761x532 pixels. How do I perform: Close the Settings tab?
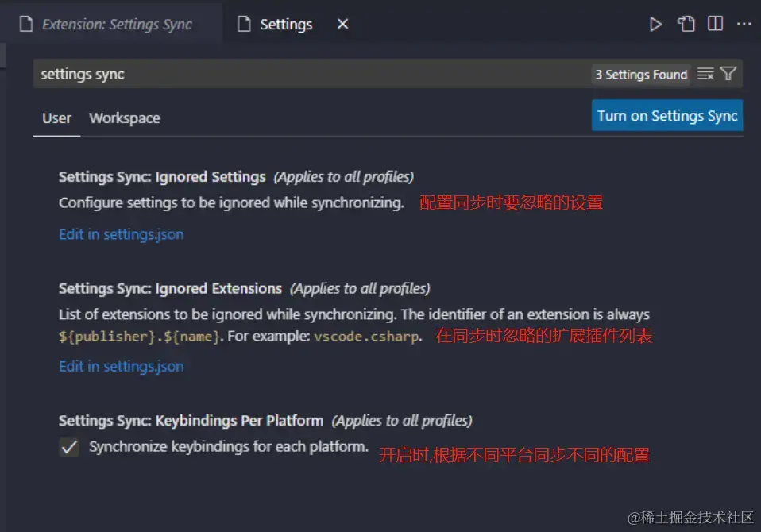tap(342, 24)
